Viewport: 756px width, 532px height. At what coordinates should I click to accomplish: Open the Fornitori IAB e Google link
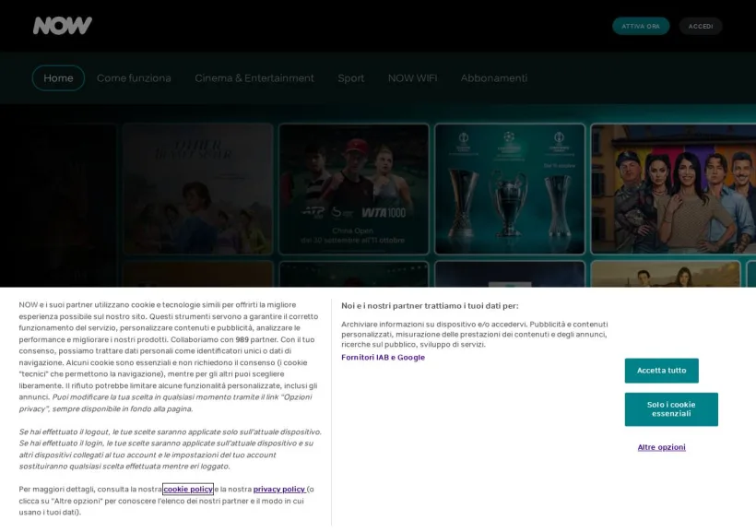(x=383, y=358)
